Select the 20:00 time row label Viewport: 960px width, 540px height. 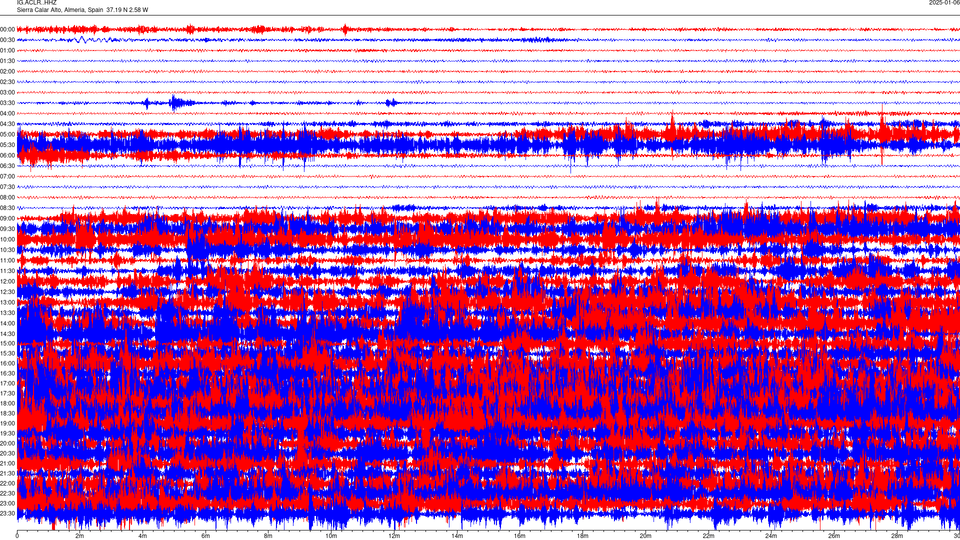point(7,444)
